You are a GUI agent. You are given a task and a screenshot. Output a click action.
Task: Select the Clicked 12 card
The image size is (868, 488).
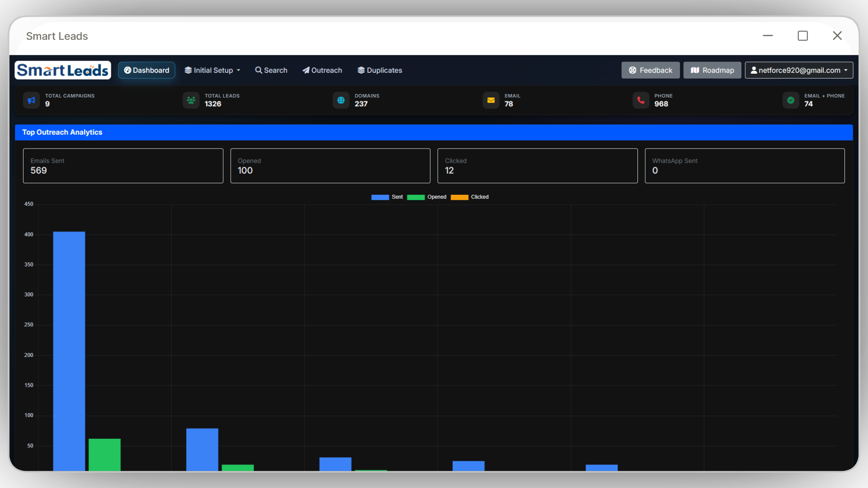pyautogui.click(x=538, y=166)
